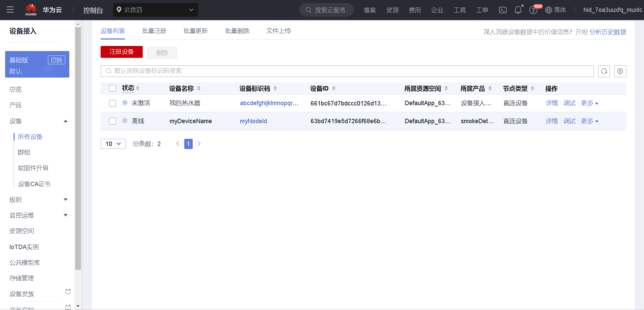Open the help question mark icon
The width and height of the screenshot is (644, 310).
click(533, 10)
